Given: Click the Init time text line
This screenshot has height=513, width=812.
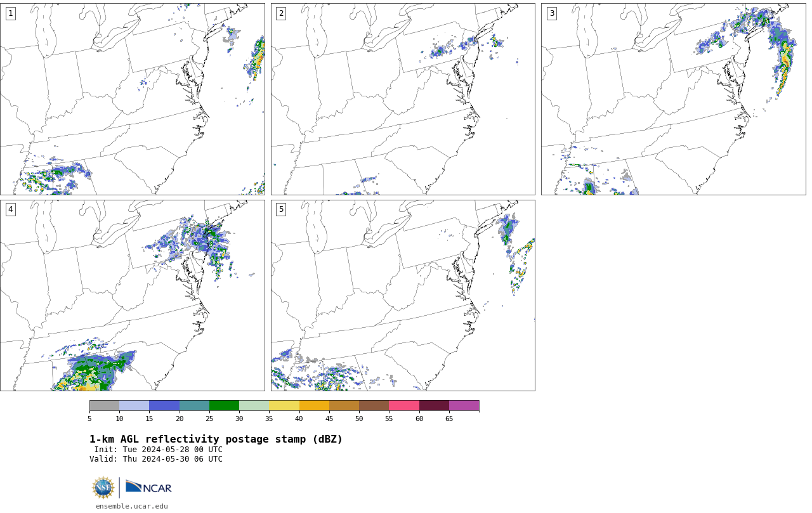Looking at the screenshot, I should (159, 450).
